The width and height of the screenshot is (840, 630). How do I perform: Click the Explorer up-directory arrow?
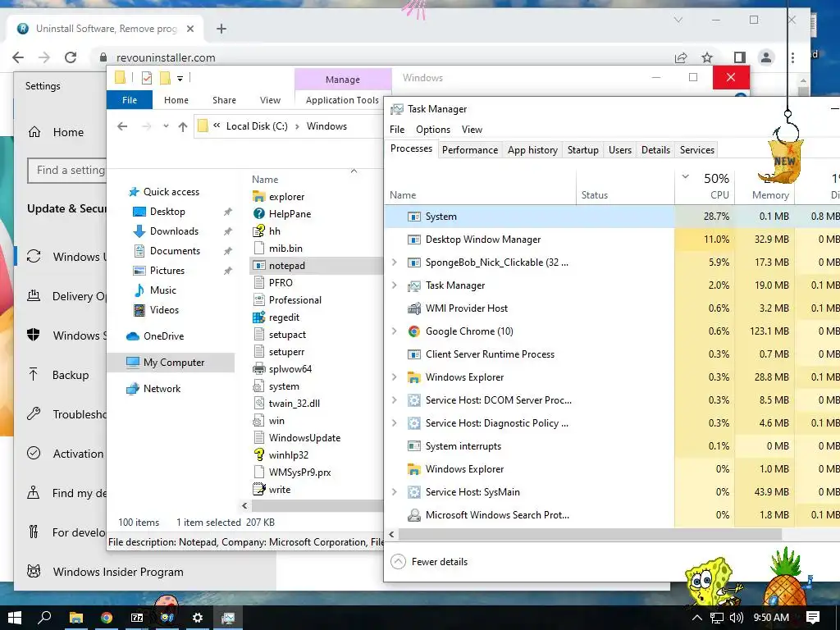(183, 126)
